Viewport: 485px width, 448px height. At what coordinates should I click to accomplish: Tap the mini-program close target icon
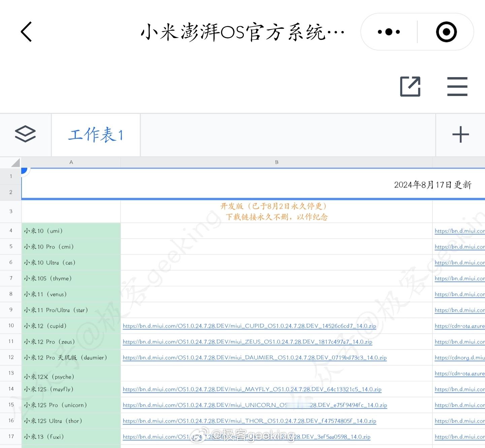click(x=446, y=32)
